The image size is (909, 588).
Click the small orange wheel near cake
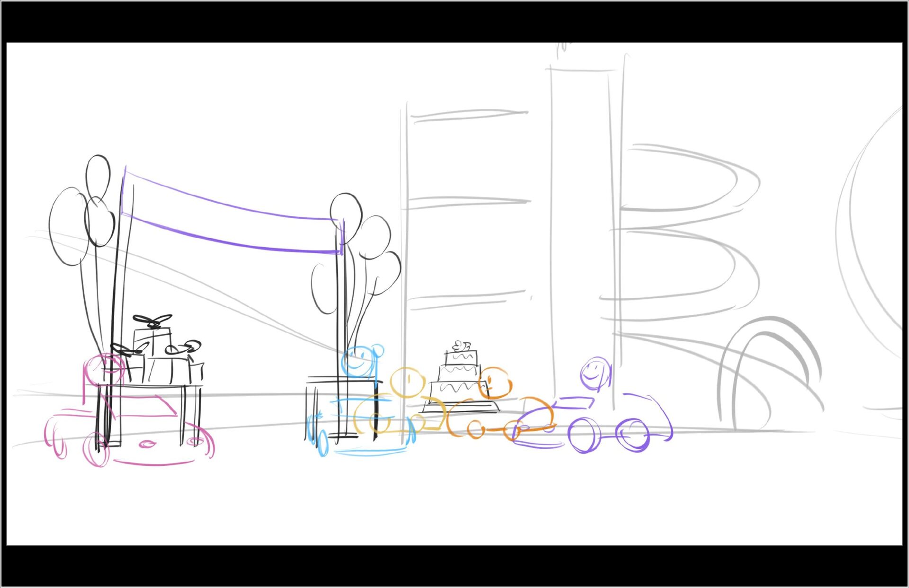click(x=475, y=429)
